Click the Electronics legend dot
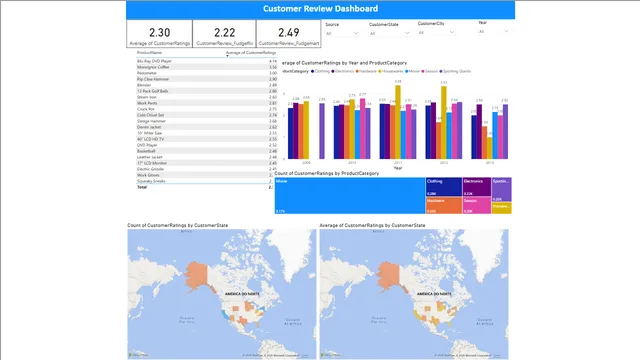 [x=333, y=71]
